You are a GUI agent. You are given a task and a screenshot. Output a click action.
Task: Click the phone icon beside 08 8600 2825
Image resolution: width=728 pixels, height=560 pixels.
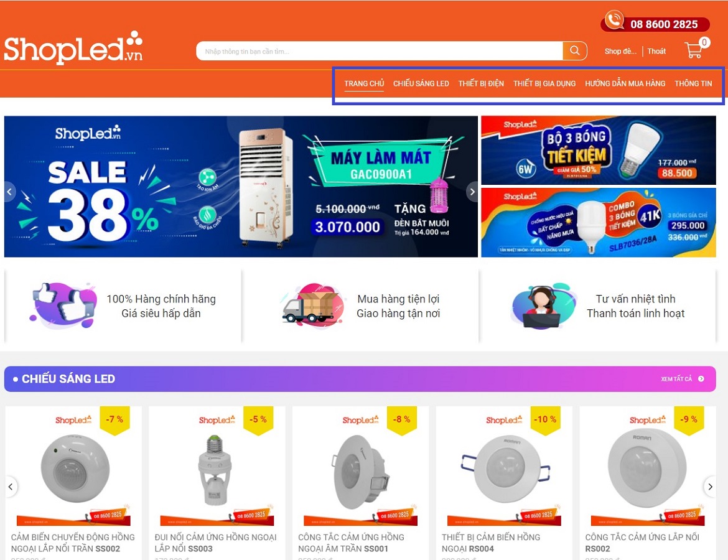614,20
